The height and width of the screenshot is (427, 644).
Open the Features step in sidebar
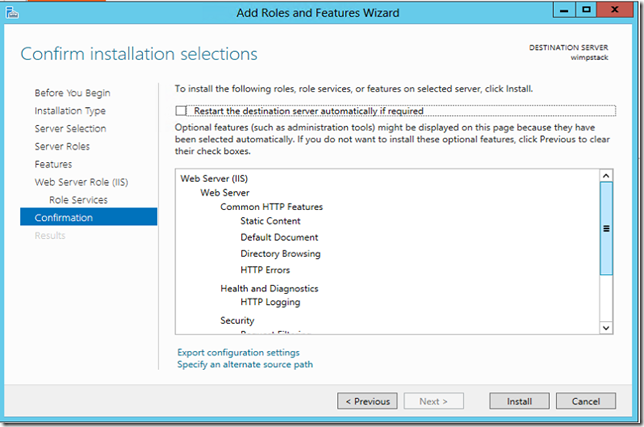point(53,164)
